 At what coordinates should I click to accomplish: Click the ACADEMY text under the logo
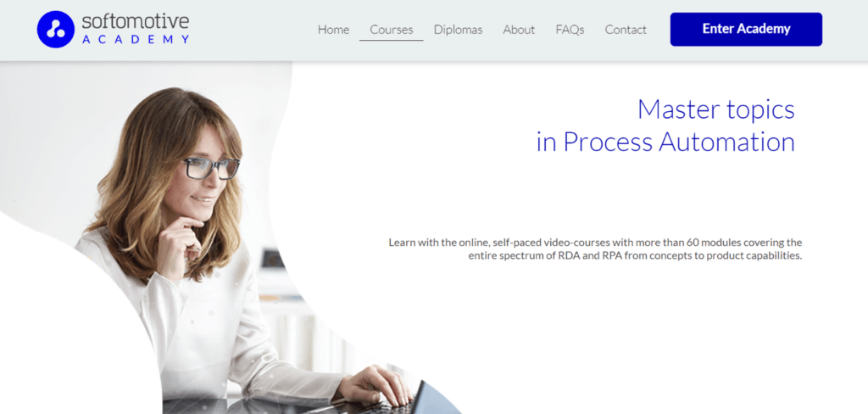136,39
